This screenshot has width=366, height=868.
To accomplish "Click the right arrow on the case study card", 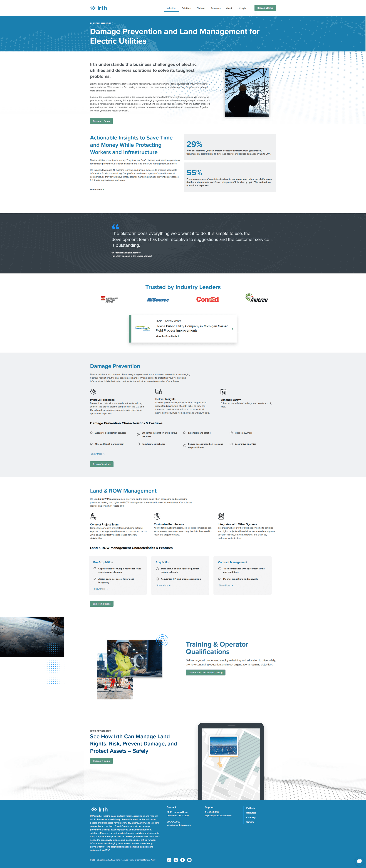I will 233,329.
